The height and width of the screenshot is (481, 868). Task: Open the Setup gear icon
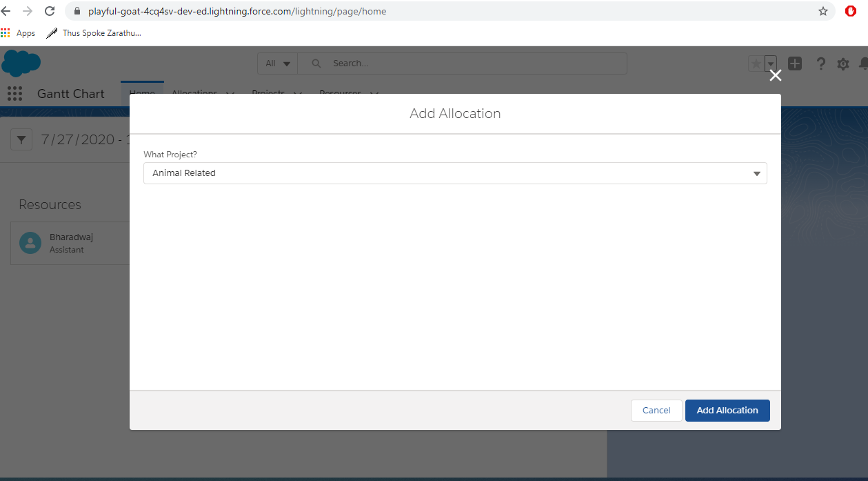(842, 64)
